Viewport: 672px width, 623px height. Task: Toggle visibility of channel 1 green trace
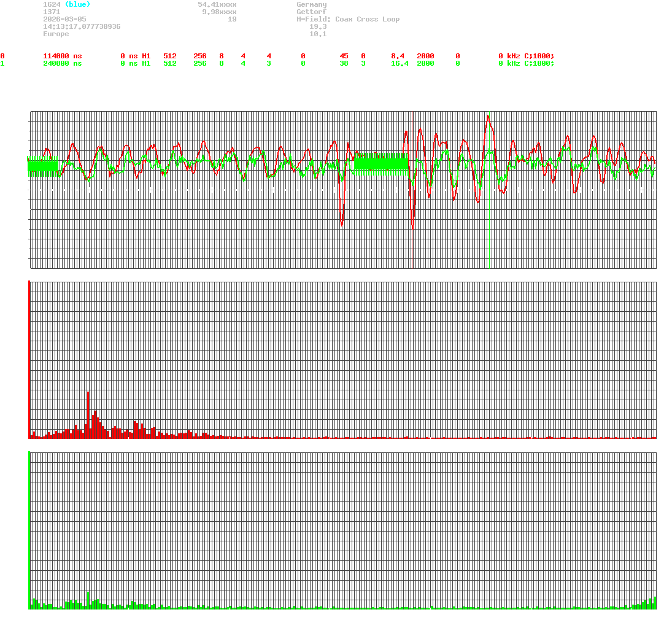click(3, 63)
